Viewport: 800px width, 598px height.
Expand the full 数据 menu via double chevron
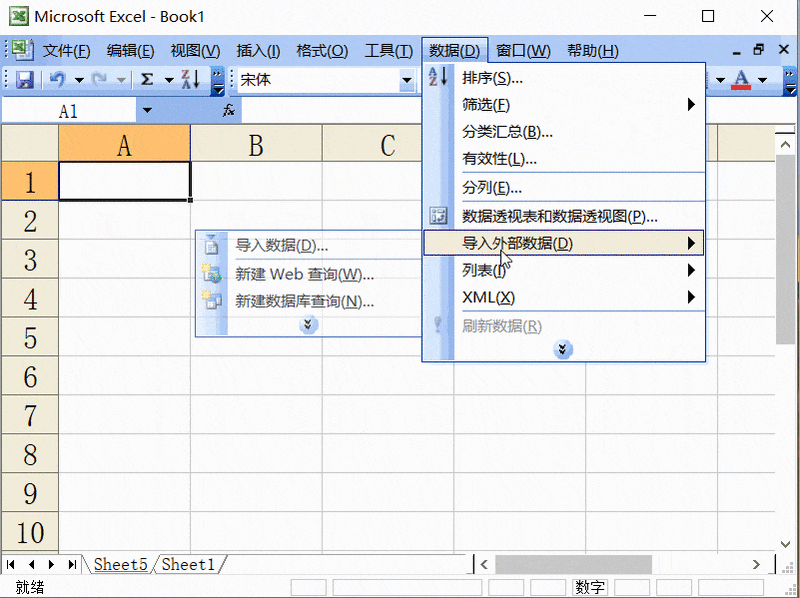point(563,350)
